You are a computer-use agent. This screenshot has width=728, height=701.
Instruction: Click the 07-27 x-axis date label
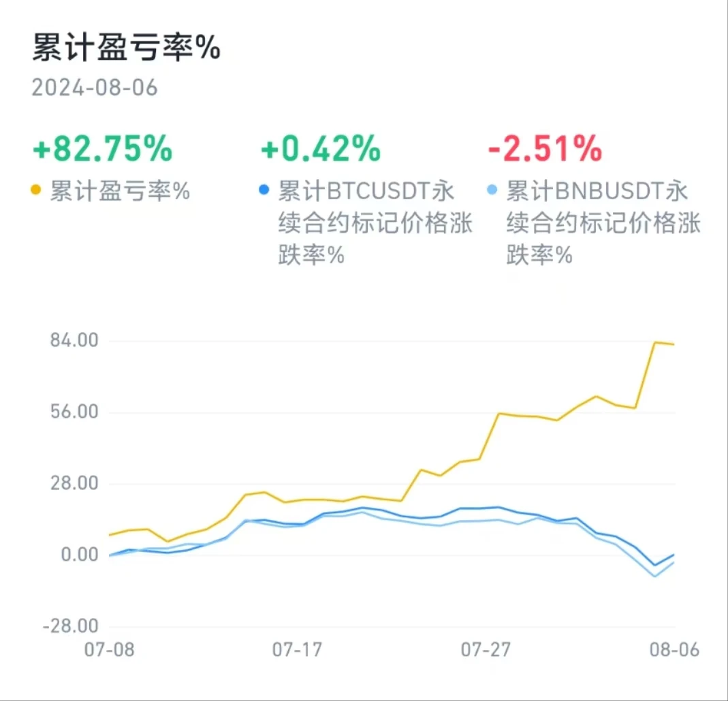[486, 650]
